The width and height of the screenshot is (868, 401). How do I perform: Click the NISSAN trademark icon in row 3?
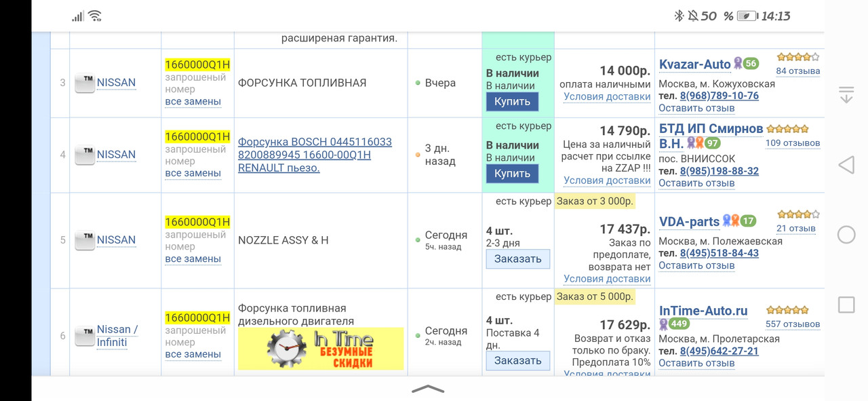(85, 83)
